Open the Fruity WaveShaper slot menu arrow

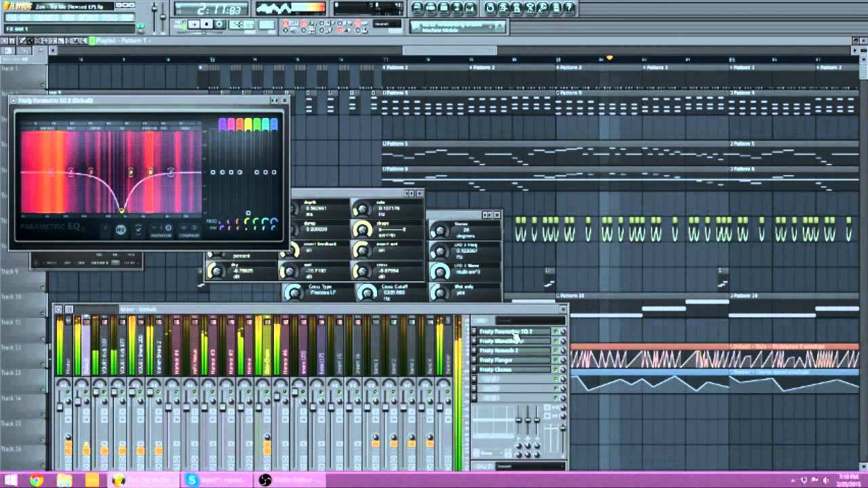(474, 341)
